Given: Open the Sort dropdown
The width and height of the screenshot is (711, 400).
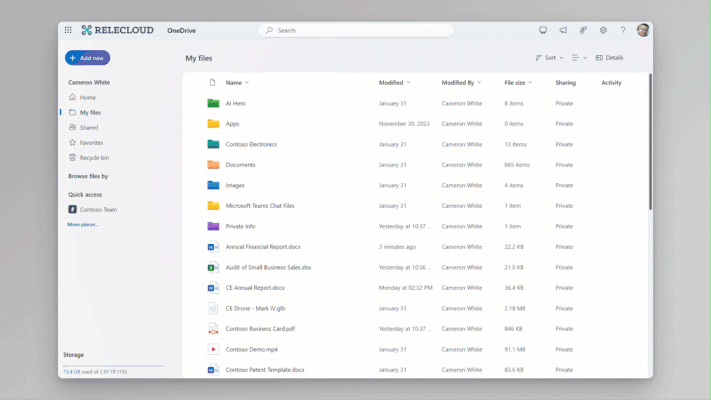Looking at the screenshot, I should point(549,58).
